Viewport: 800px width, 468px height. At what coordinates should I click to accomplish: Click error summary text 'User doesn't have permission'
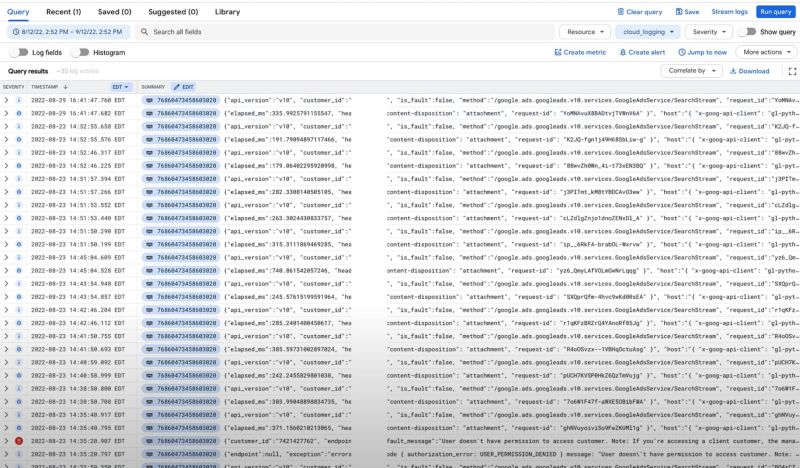tap(593, 441)
